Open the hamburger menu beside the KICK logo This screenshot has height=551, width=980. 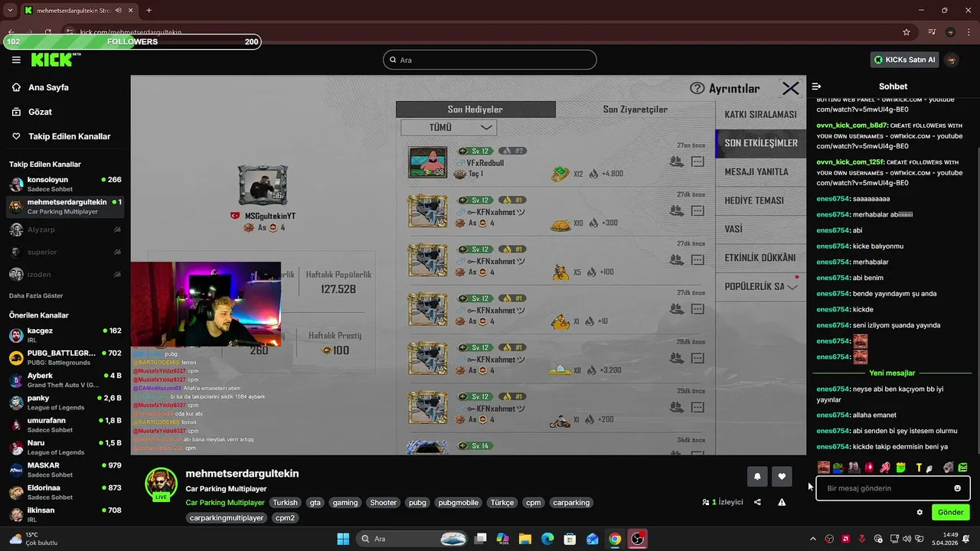[x=16, y=60]
